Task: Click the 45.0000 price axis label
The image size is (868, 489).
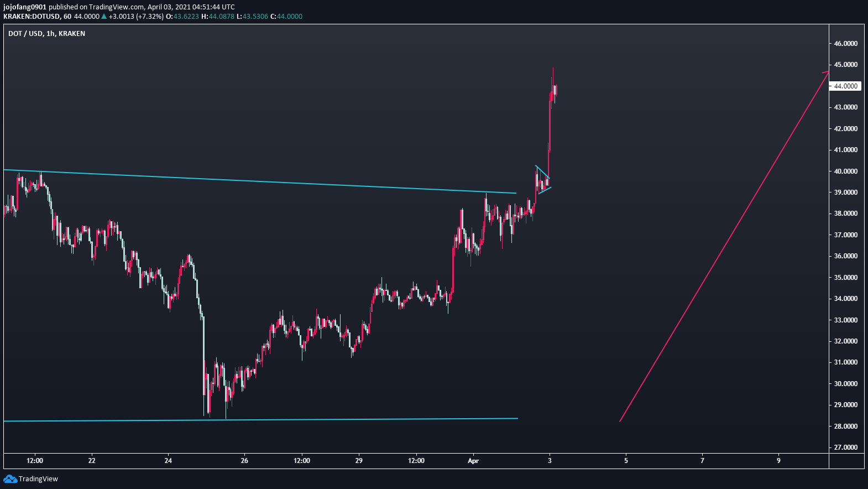Action: tap(846, 65)
